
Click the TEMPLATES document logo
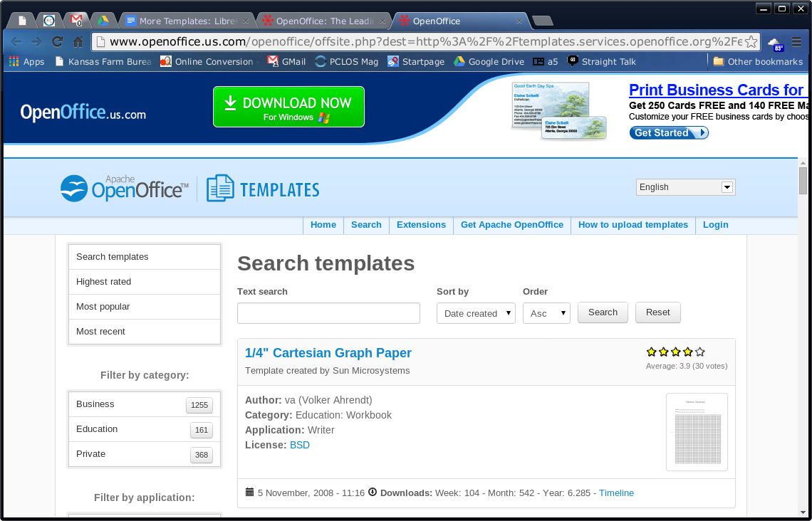263,189
